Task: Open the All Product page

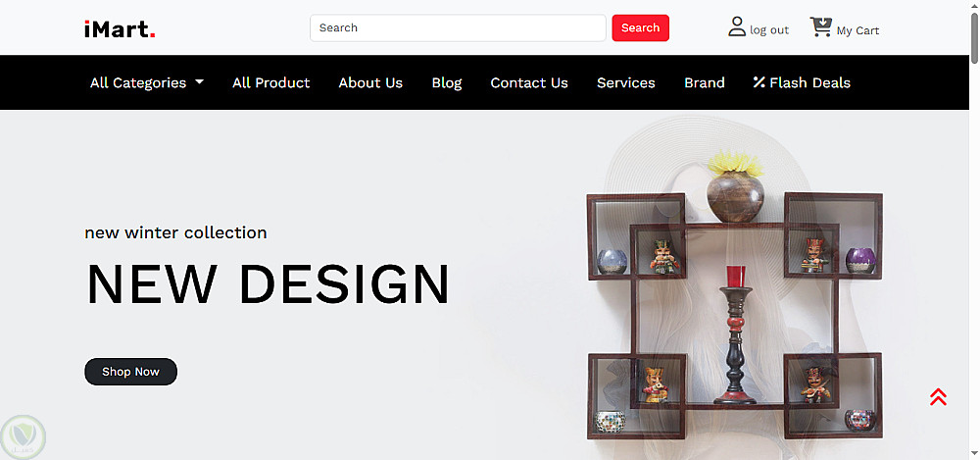Action: [271, 82]
